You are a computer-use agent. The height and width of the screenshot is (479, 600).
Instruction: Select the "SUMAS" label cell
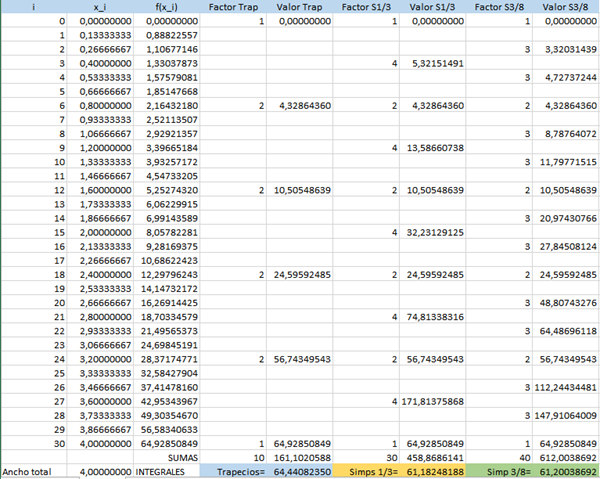coord(181,453)
